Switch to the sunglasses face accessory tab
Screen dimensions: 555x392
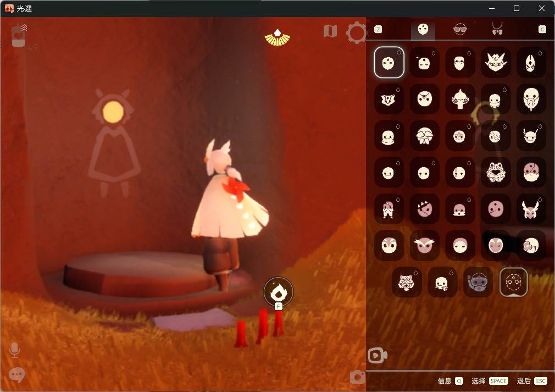point(460,29)
